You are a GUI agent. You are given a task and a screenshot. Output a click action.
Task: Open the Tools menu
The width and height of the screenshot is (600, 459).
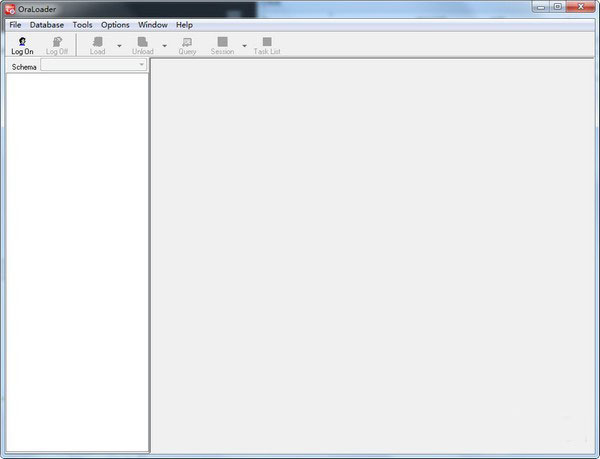pyautogui.click(x=82, y=25)
